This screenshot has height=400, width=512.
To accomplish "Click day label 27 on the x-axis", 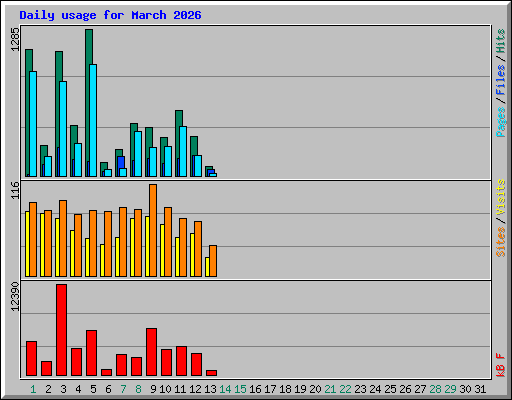I will coord(420,389).
